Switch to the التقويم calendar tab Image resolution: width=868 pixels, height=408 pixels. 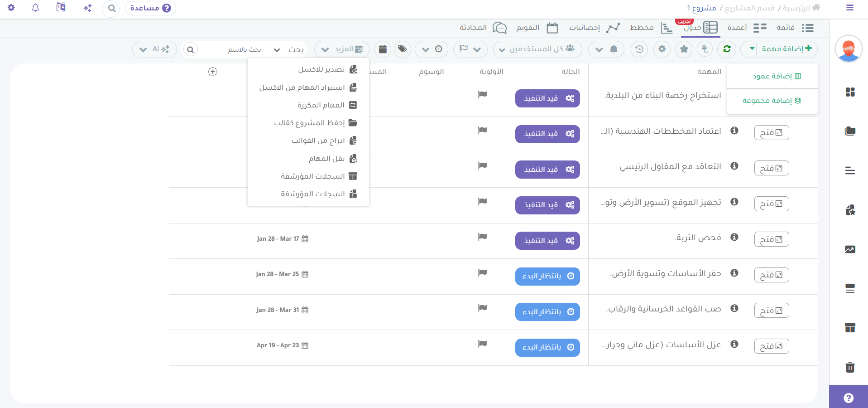537,28
